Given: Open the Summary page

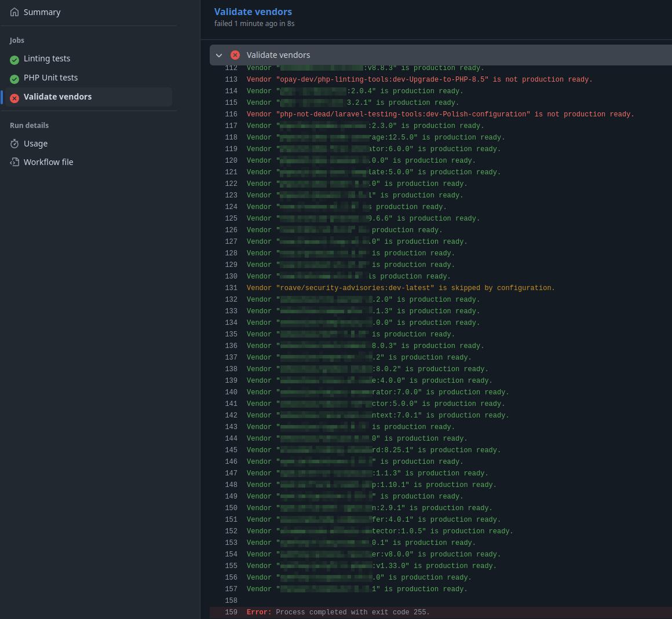Looking at the screenshot, I should 42,12.
